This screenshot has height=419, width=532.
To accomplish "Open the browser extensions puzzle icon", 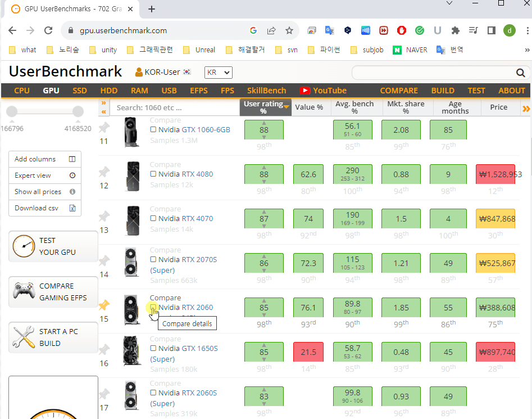I will tap(456, 30).
